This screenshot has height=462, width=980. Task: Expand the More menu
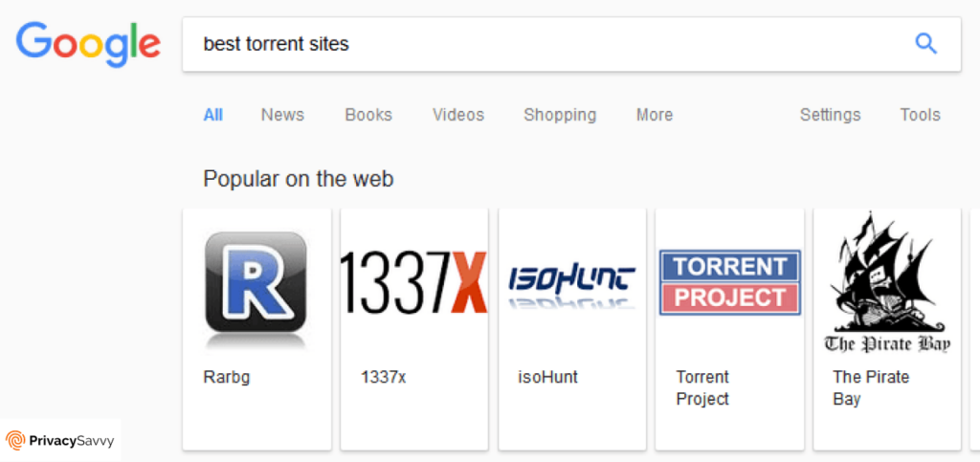[x=655, y=115]
